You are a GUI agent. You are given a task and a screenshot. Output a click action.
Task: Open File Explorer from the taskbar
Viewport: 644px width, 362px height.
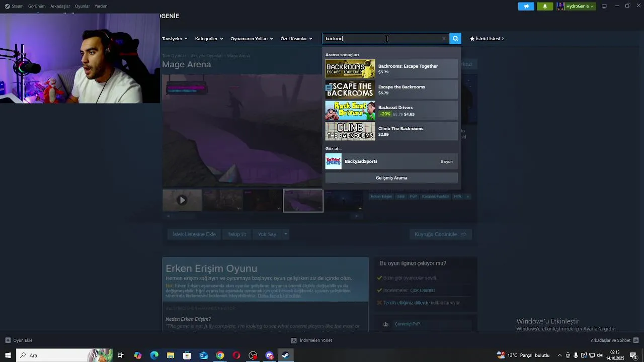click(x=171, y=355)
